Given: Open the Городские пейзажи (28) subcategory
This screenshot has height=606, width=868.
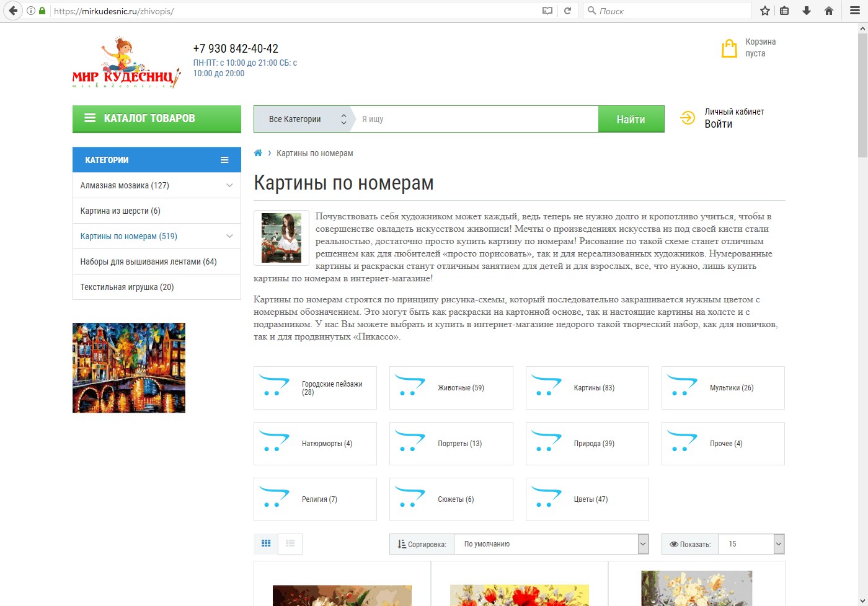Looking at the screenshot, I should [x=315, y=388].
